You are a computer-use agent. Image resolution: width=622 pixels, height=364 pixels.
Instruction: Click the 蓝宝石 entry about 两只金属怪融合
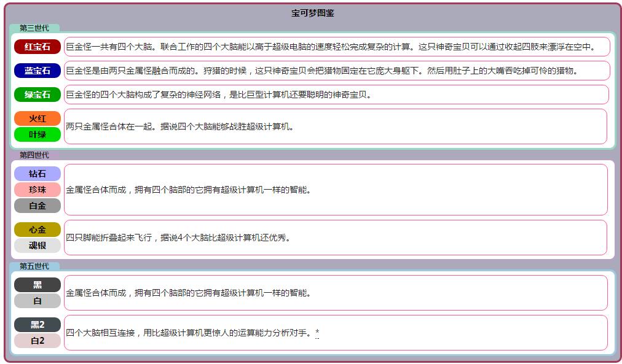[x=321, y=71]
